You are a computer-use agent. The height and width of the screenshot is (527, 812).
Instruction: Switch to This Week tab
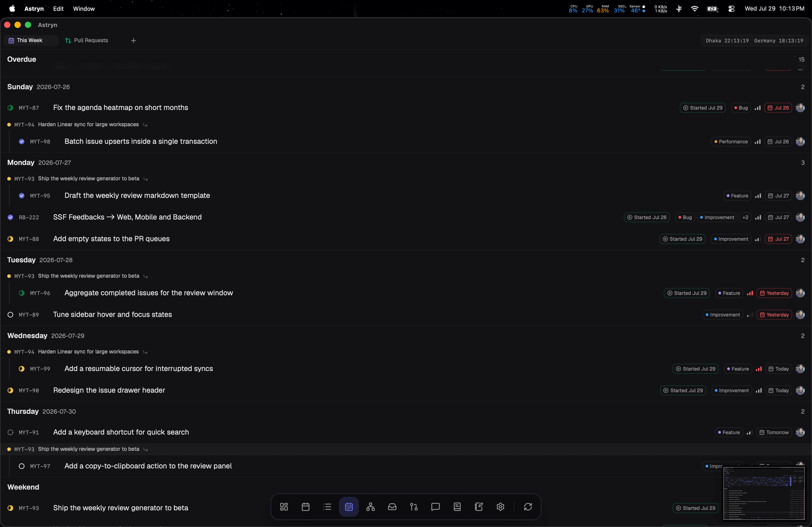tap(31, 40)
